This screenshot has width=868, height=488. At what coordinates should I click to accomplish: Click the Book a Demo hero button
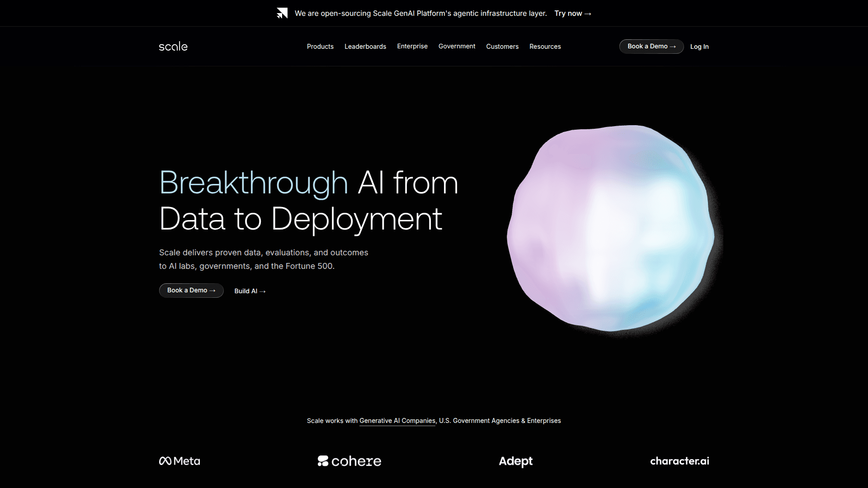(191, 291)
